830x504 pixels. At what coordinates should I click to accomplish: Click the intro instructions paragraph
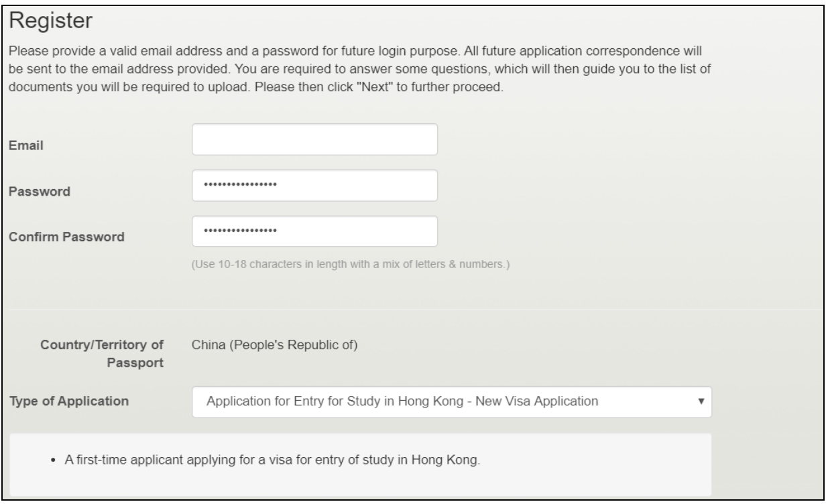coord(355,70)
